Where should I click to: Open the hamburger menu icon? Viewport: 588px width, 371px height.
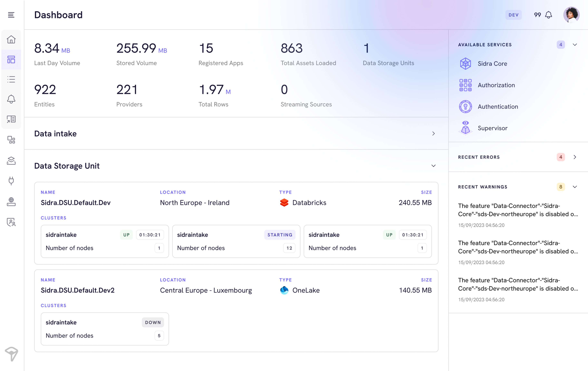coord(11,15)
